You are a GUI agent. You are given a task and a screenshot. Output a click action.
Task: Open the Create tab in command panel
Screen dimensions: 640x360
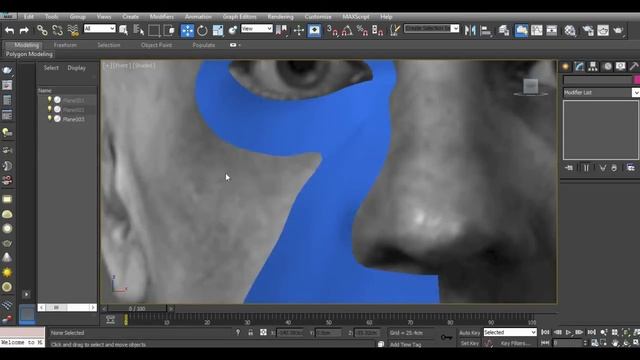tap(566, 67)
